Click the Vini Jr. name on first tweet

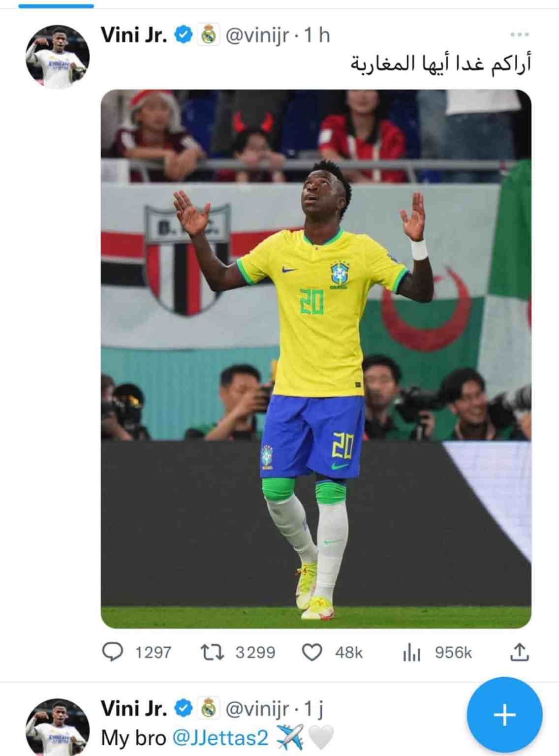pos(134,35)
